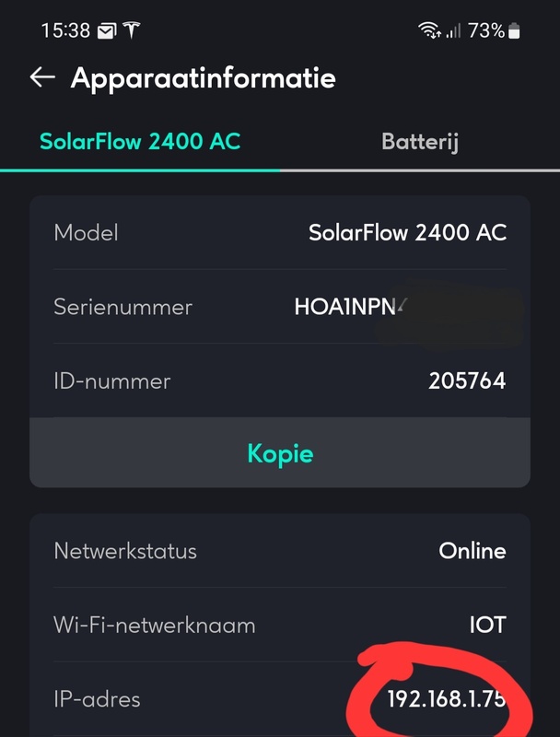The width and height of the screenshot is (560, 737).
Task: Select the SolarFlow 2400 AC tab
Action: pyautogui.click(x=139, y=143)
